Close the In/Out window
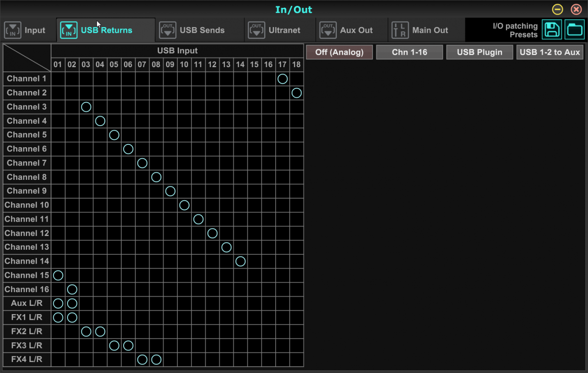The width and height of the screenshot is (588, 373). (x=576, y=9)
